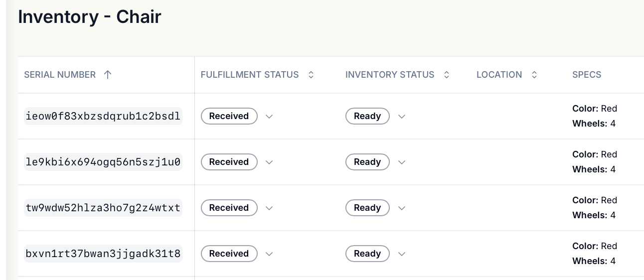The width and height of the screenshot is (644, 280).
Task: Open inventory status chevron for tw9wdw52 row
Action: tap(402, 208)
